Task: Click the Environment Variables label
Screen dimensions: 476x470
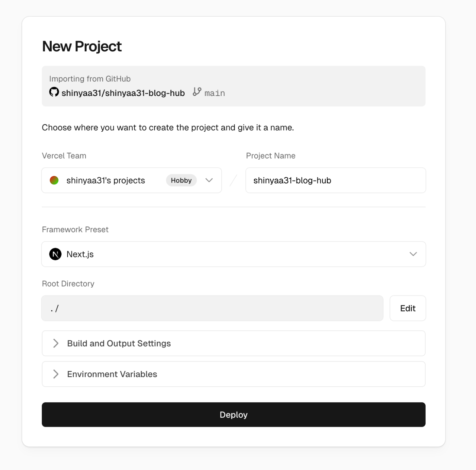Action: (x=112, y=374)
